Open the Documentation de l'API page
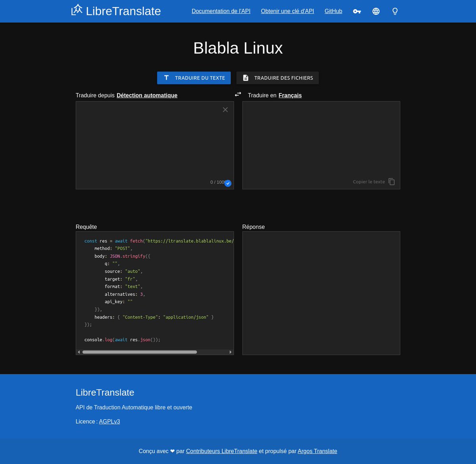Screen dimensions: 476x464 [x=221, y=11]
